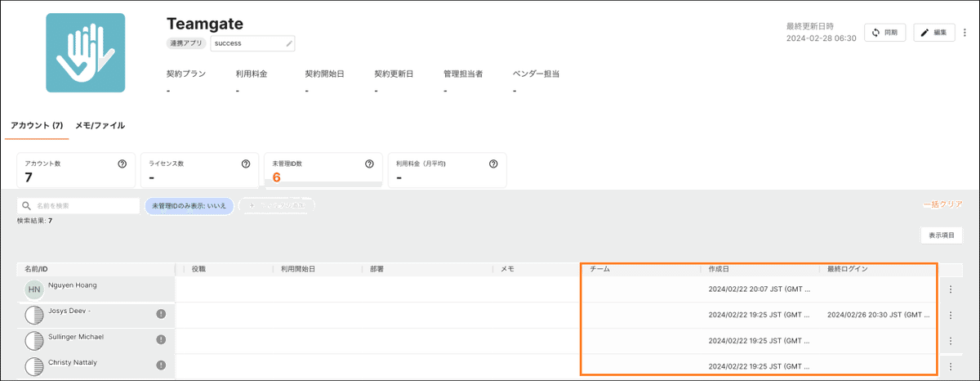Viewport: 980px width, 381px height.
Task: Select the 未管理ID数 summary card
Action: (x=323, y=170)
